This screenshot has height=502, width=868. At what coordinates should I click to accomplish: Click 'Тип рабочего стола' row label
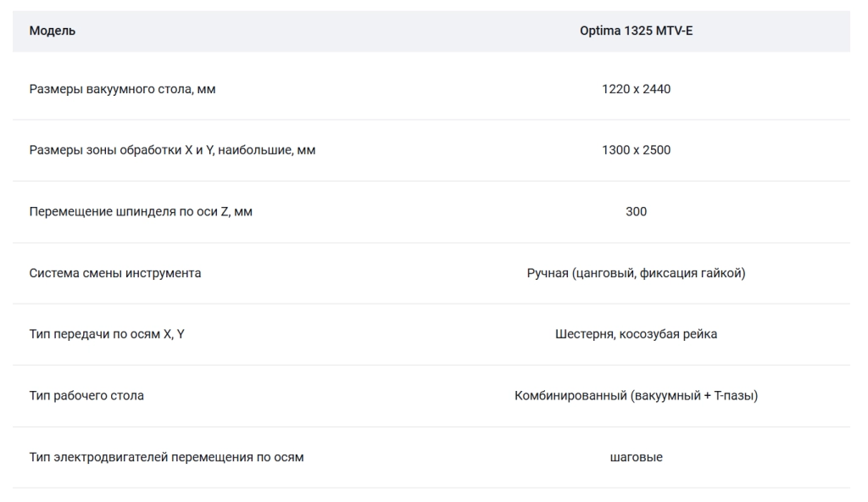(86, 396)
